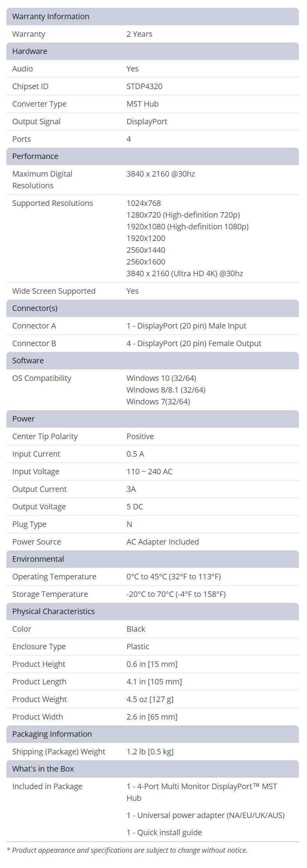The image size is (307, 868).
Task: Select the 3840 x 2160 @30hz maximum resolution
Action: coord(161,174)
